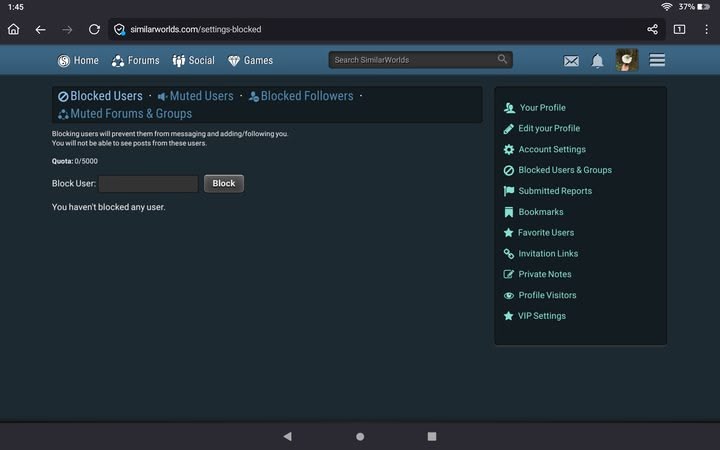The height and width of the screenshot is (450, 720).
Task: Open the messages envelope icon
Action: click(571, 61)
